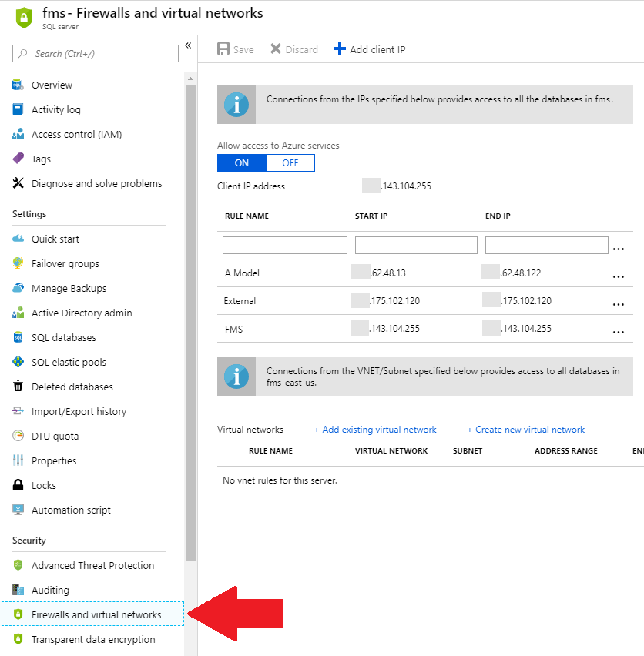Click the empty Start IP input field
Screen dimensions: 644x656
click(416, 245)
